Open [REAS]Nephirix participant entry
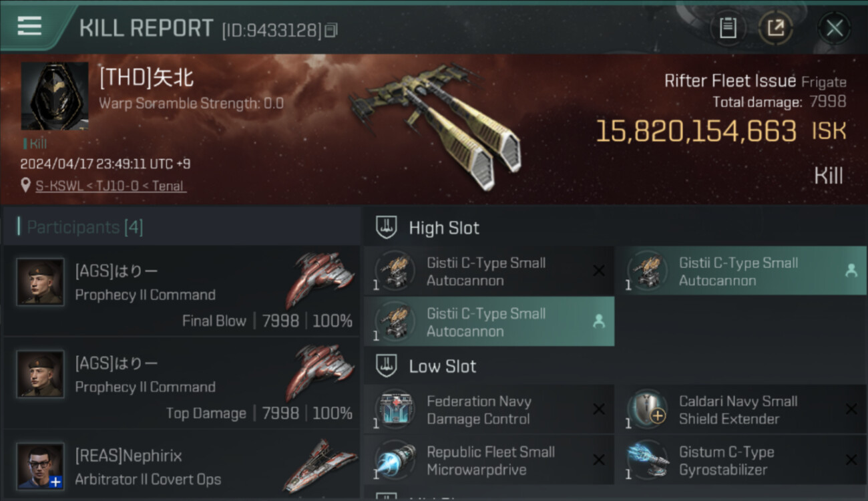 [182, 465]
